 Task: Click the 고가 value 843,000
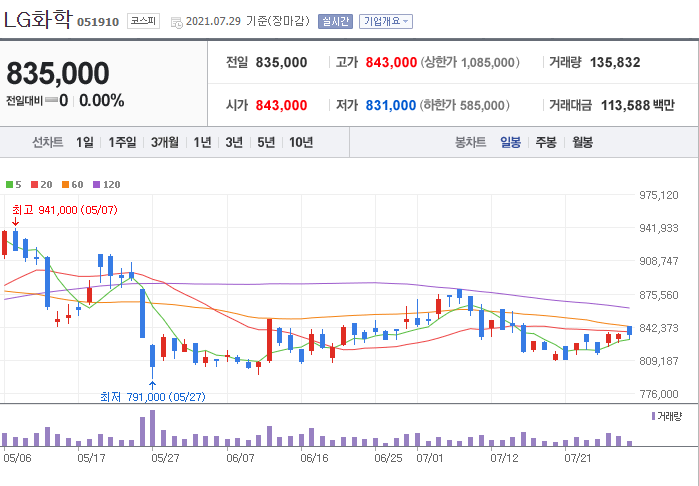click(391, 62)
